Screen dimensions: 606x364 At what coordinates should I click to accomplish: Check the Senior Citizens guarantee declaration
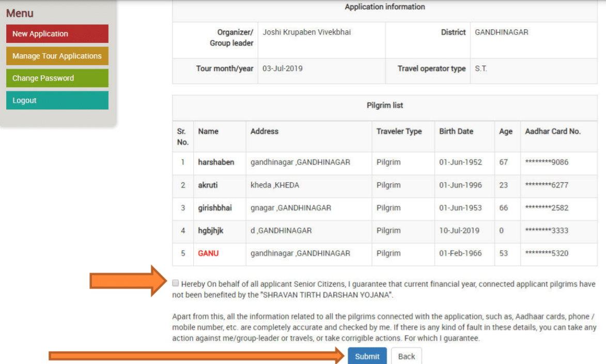176,282
